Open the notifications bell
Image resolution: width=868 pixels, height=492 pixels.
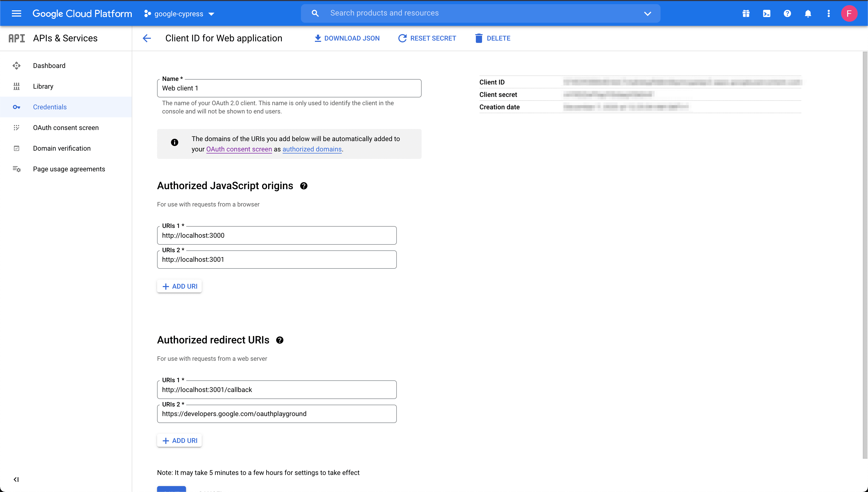pyautogui.click(x=808, y=13)
